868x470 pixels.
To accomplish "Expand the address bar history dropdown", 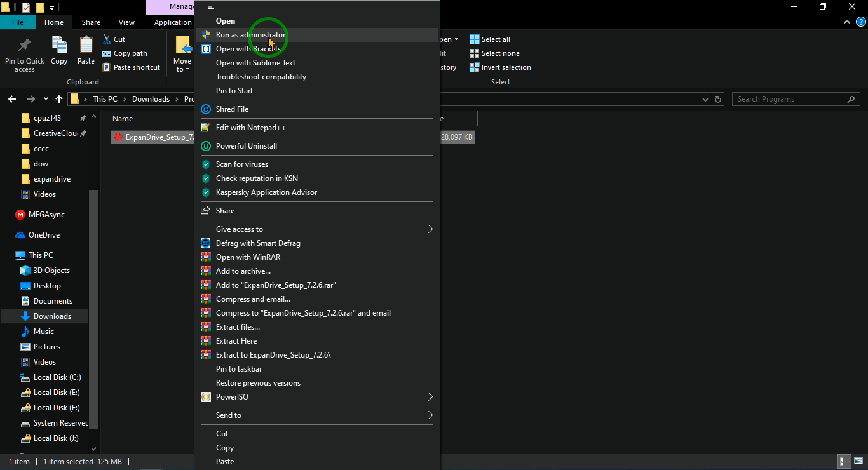I will tap(705, 99).
